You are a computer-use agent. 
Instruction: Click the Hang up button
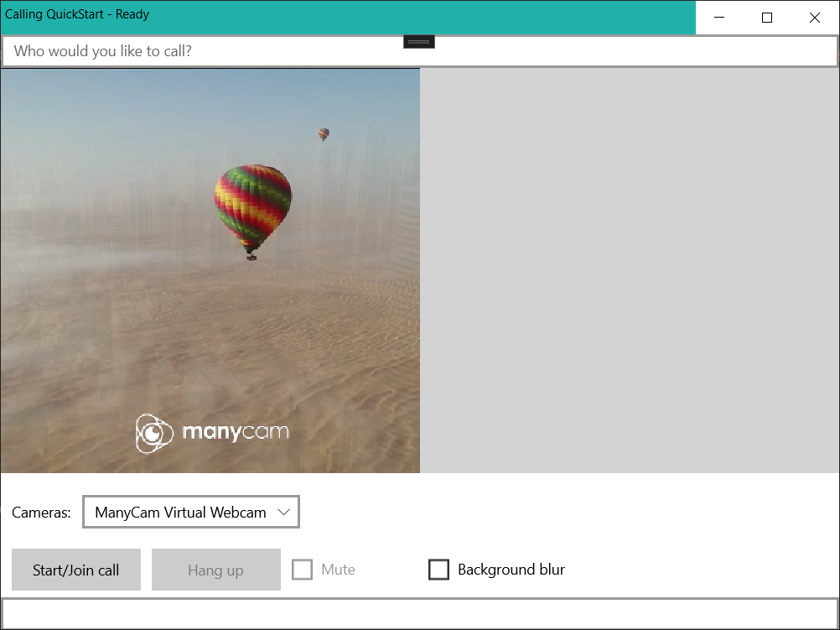click(215, 570)
